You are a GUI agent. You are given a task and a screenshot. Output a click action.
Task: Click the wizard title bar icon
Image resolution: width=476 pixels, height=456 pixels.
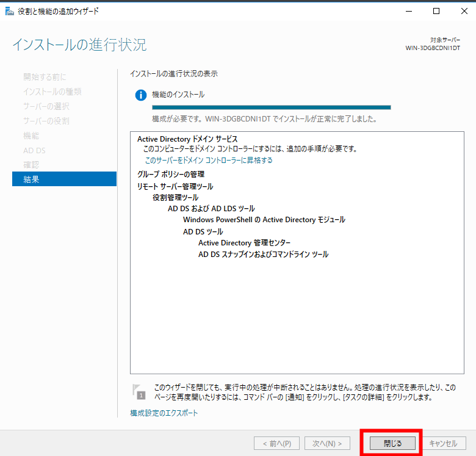pyautogui.click(x=10, y=12)
